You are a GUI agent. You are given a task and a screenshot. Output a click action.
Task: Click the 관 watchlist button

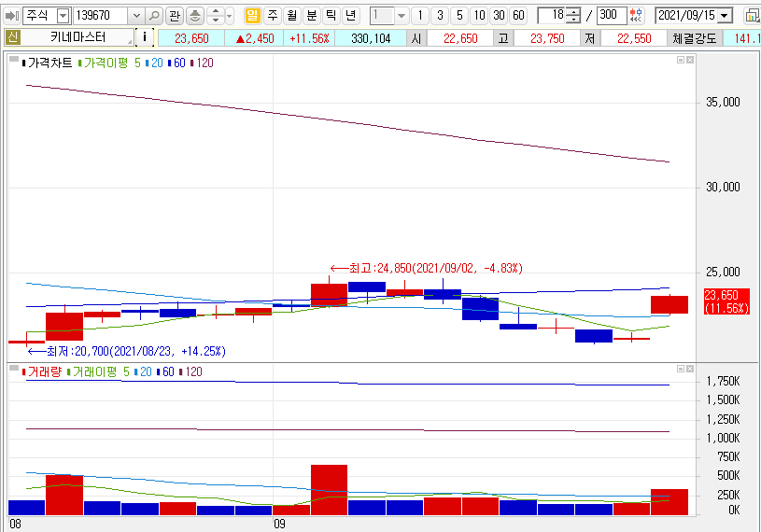(x=175, y=16)
